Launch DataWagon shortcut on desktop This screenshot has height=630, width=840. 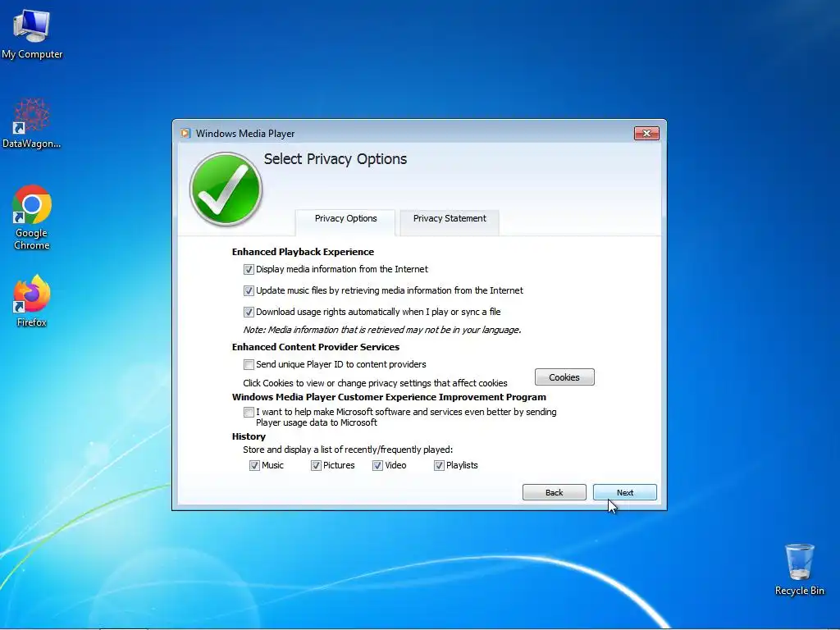pyautogui.click(x=32, y=123)
